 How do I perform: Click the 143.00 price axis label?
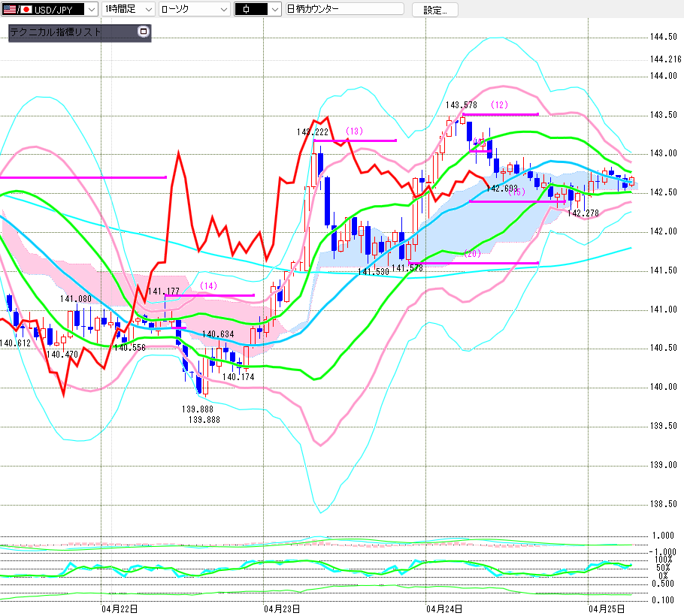pyautogui.click(x=663, y=153)
